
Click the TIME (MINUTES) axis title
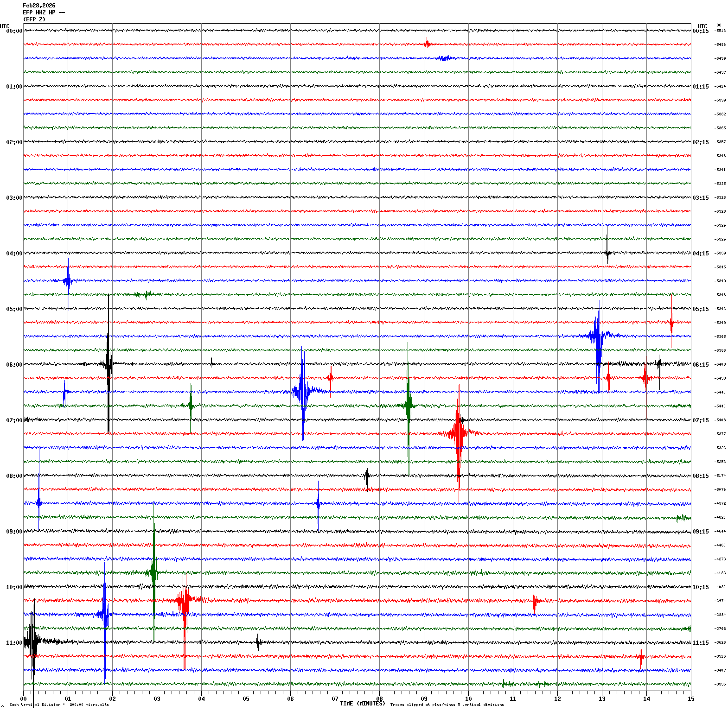pos(362,704)
